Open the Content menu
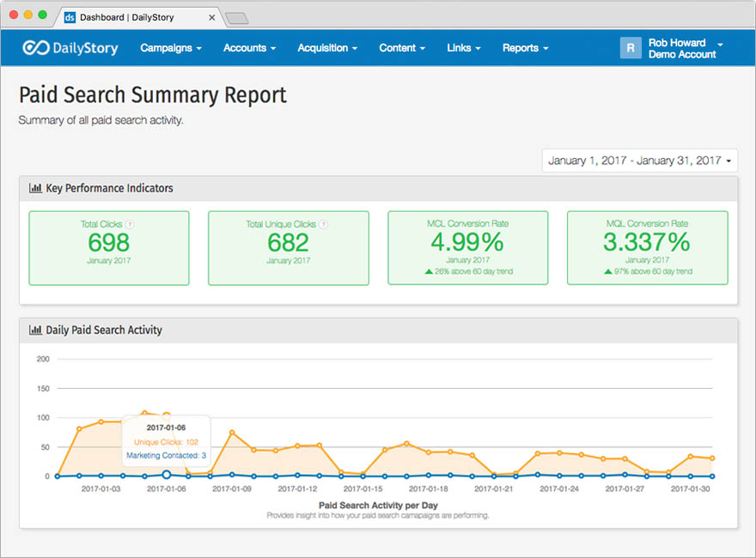This screenshot has height=558, width=756. (x=402, y=48)
